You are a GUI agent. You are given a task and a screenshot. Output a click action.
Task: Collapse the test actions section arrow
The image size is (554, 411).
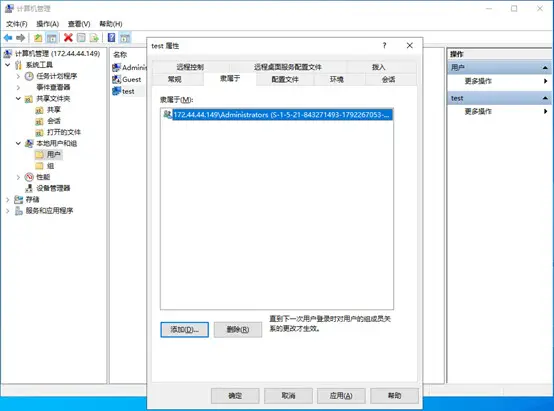pyautogui.click(x=545, y=98)
